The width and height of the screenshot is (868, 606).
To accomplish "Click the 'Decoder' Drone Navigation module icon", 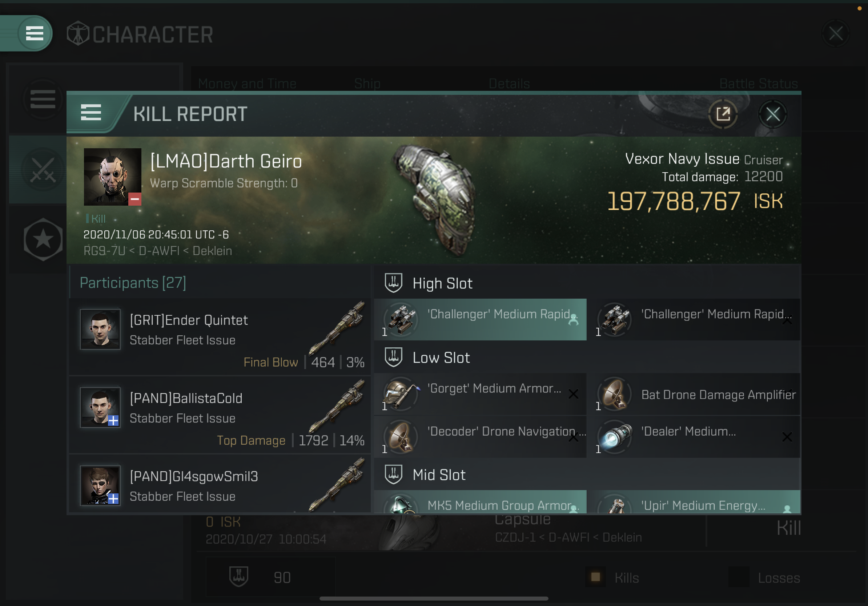I will [x=401, y=437].
